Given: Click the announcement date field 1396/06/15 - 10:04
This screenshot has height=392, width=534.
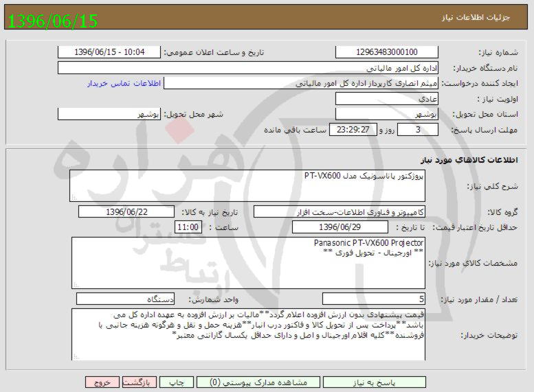Looking at the screenshot, I should 109,52.
